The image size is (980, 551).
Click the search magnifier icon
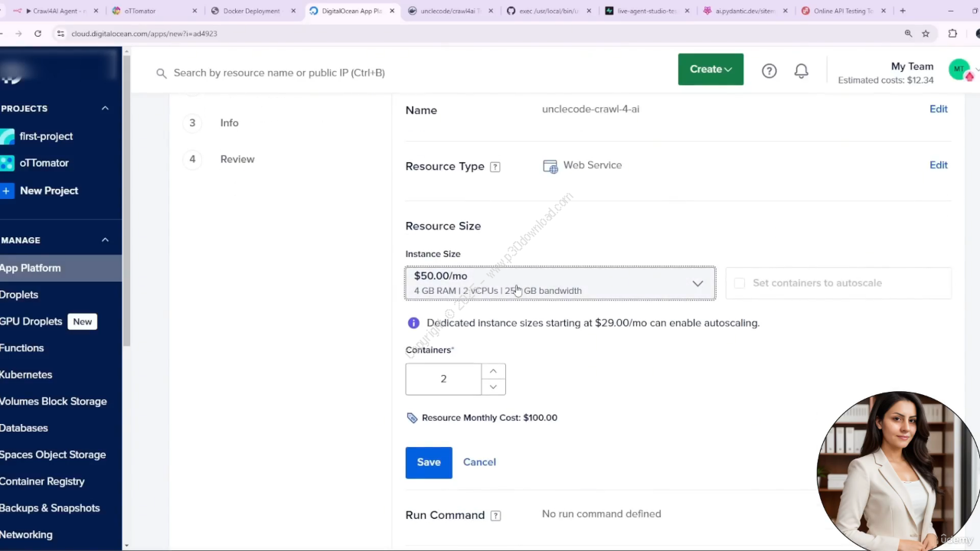[x=161, y=73]
